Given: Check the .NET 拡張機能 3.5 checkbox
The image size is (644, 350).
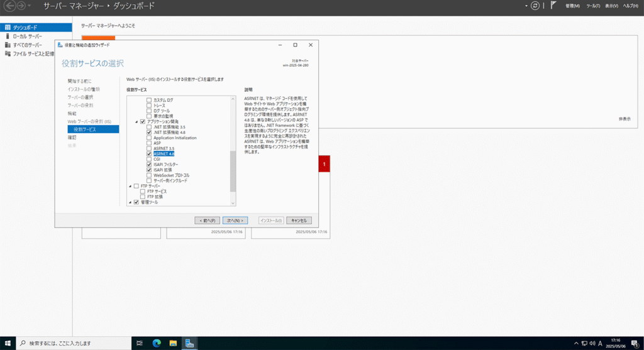Looking at the screenshot, I should coord(149,127).
